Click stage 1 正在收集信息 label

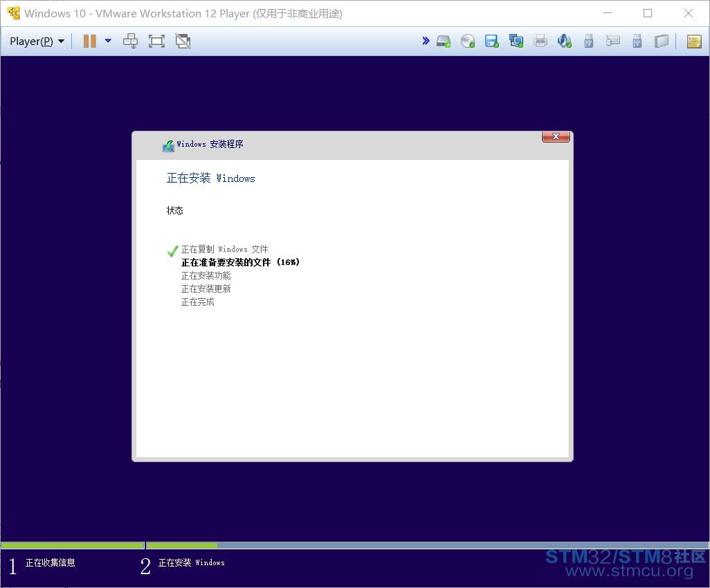(x=51, y=562)
